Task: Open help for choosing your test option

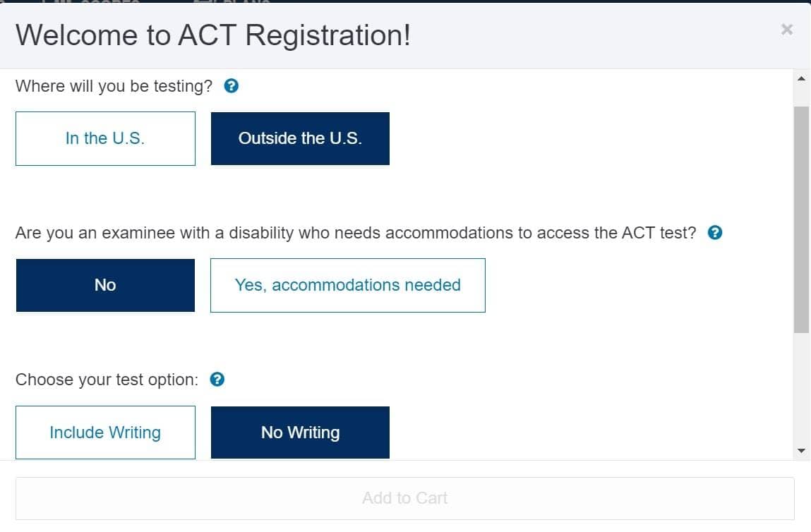Action: click(x=217, y=379)
